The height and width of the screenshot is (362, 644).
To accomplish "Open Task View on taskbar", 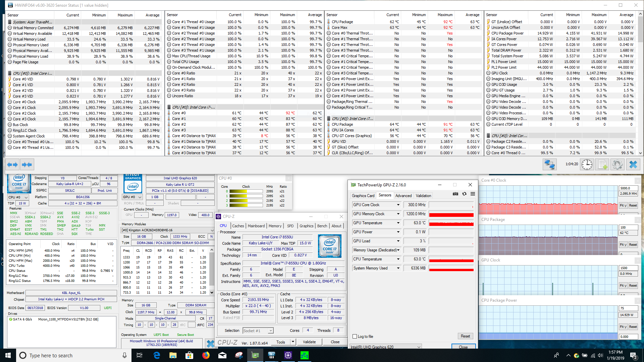I will [140, 355].
